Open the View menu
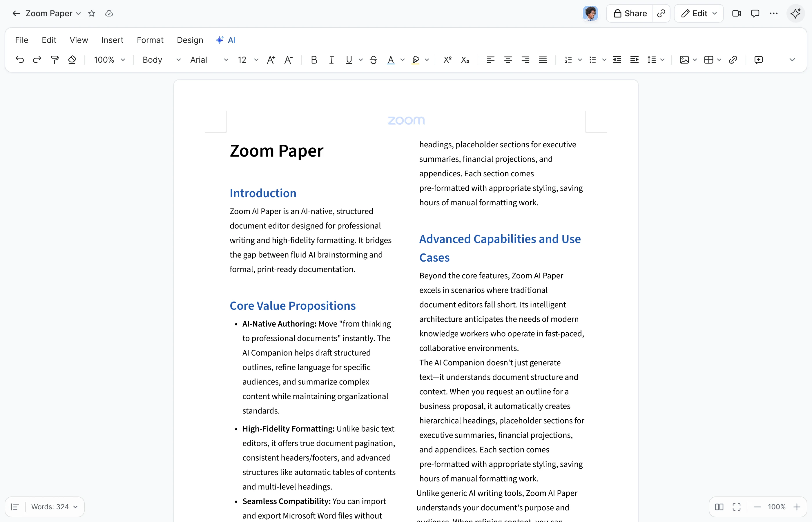The height and width of the screenshot is (522, 812). [79, 40]
